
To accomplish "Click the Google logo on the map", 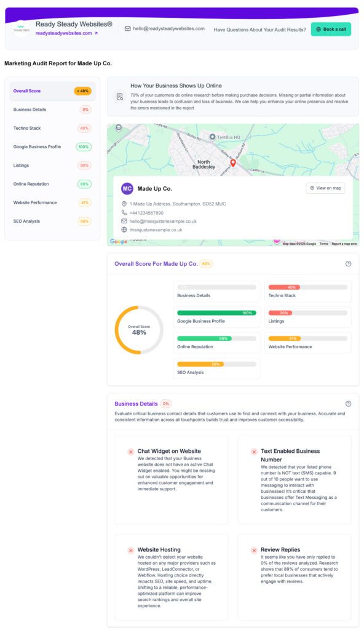I will [x=119, y=241].
